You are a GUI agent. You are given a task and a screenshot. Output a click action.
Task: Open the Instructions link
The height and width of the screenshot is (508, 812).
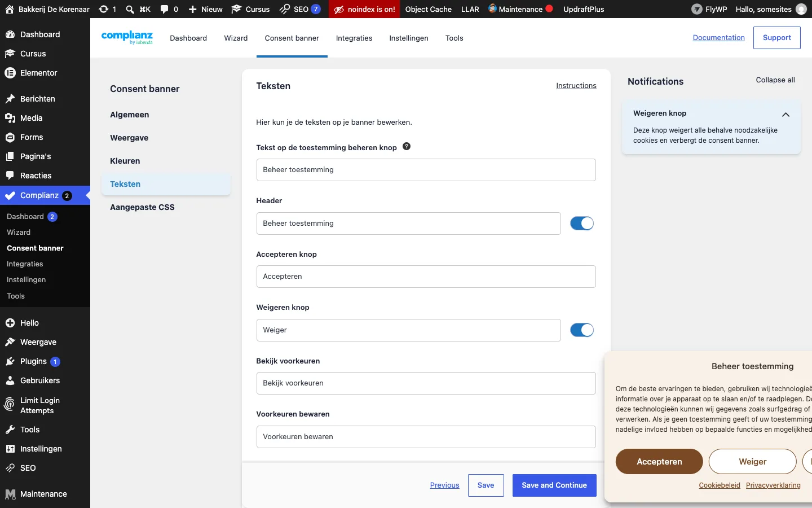tap(576, 86)
